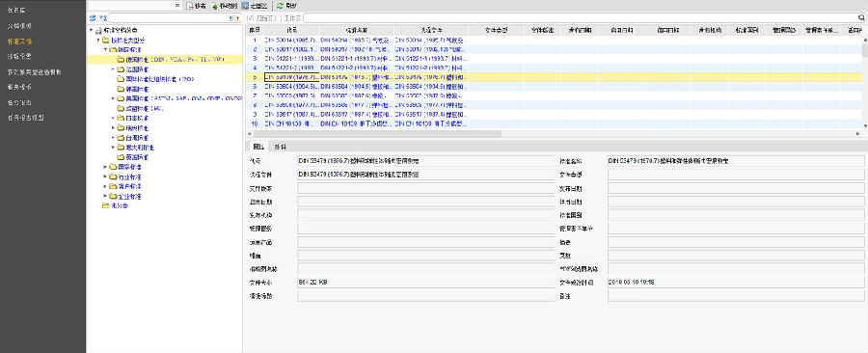Viewport: 868px width, 353px height.
Task: Expand the folder just below the DIN, VDA row
Action: 113,69
